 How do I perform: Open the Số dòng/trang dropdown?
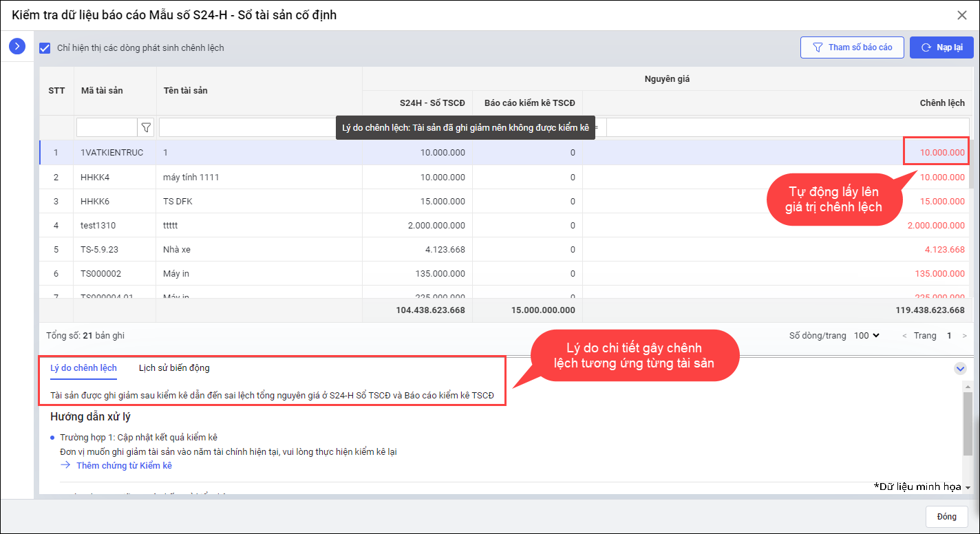coord(866,336)
